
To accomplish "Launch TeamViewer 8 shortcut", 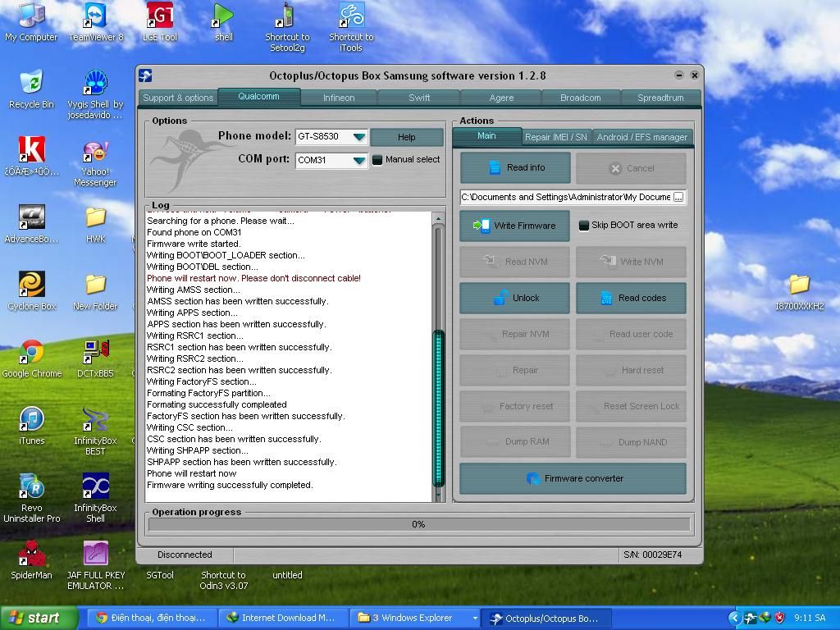I will (95, 21).
